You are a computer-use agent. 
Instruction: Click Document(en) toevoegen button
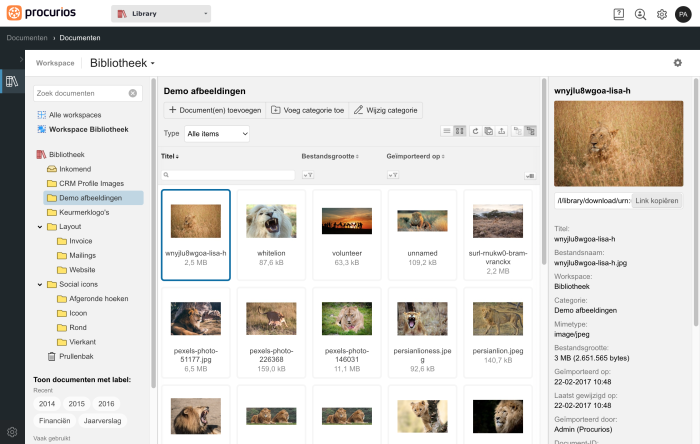(x=215, y=110)
